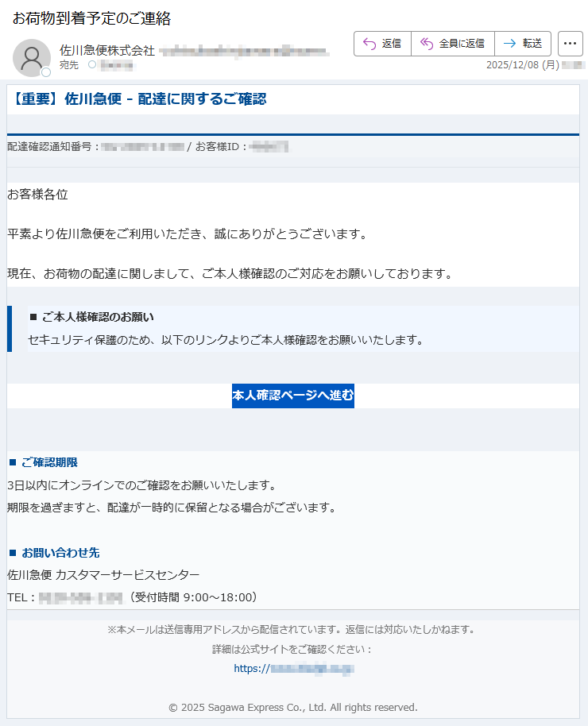This screenshot has width=588, height=726.
Task: Click the ご確認期限 section heading
Action: pyautogui.click(x=49, y=462)
